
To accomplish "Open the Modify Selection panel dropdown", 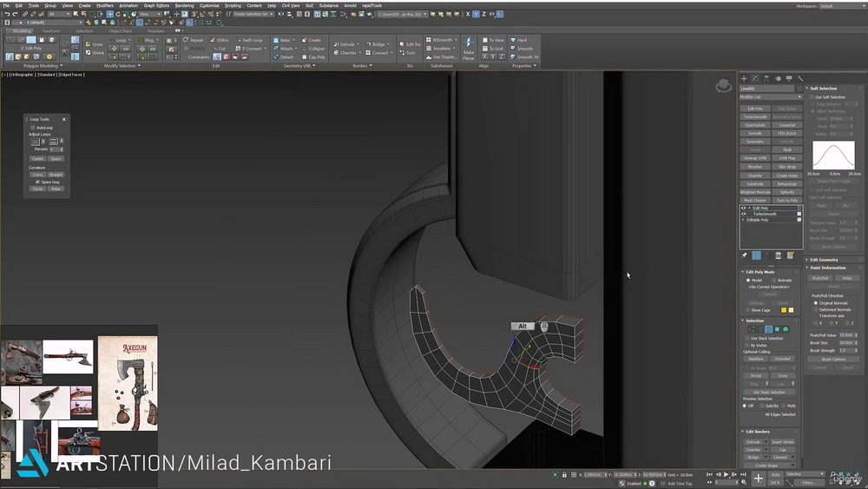I will [x=122, y=65].
